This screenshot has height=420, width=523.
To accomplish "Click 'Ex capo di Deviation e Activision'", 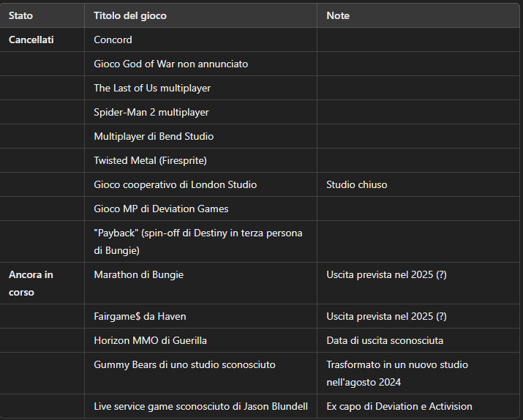I will (399, 406).
